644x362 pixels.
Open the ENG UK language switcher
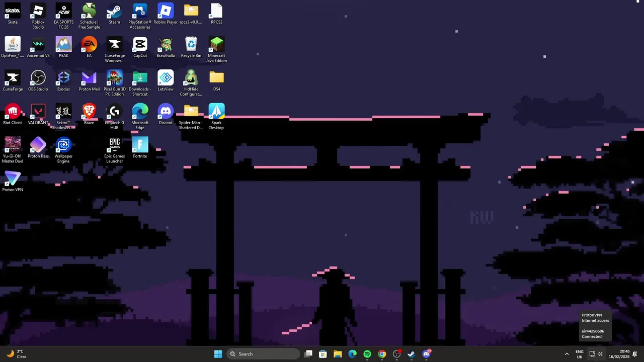click(580, 354)
